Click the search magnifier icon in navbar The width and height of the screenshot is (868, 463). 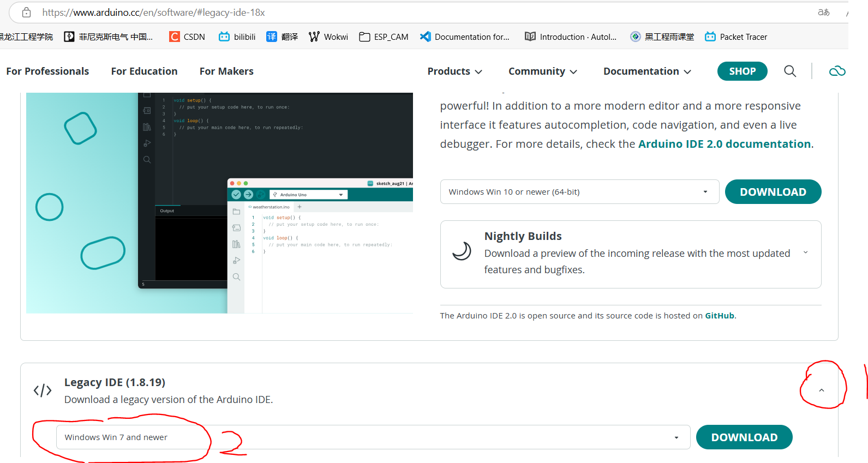(790, 71)
